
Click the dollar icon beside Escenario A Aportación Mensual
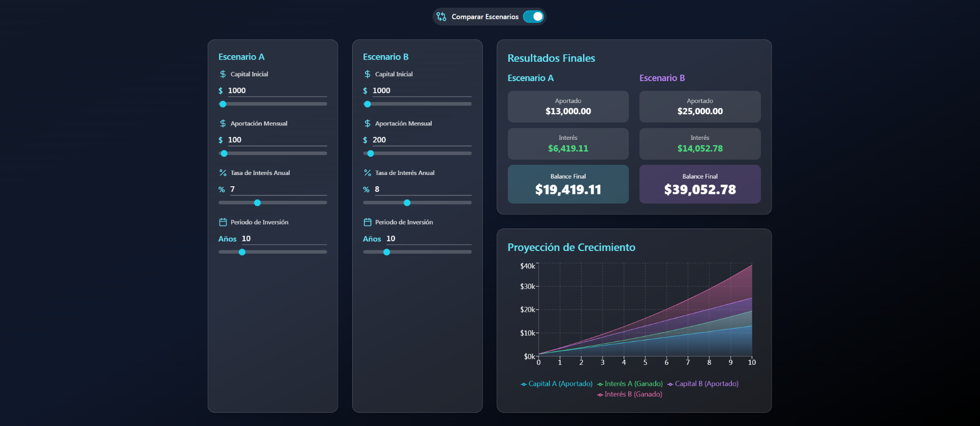point(223,123)
